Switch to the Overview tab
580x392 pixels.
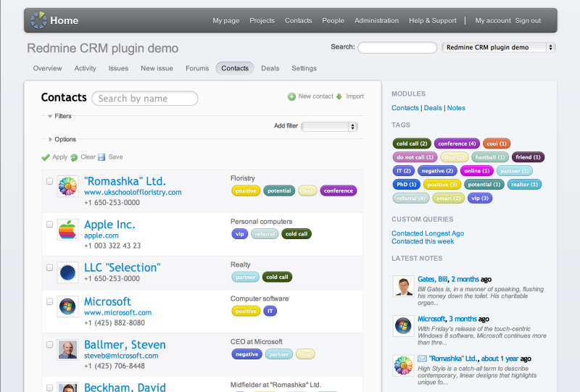tap(47, 68)
